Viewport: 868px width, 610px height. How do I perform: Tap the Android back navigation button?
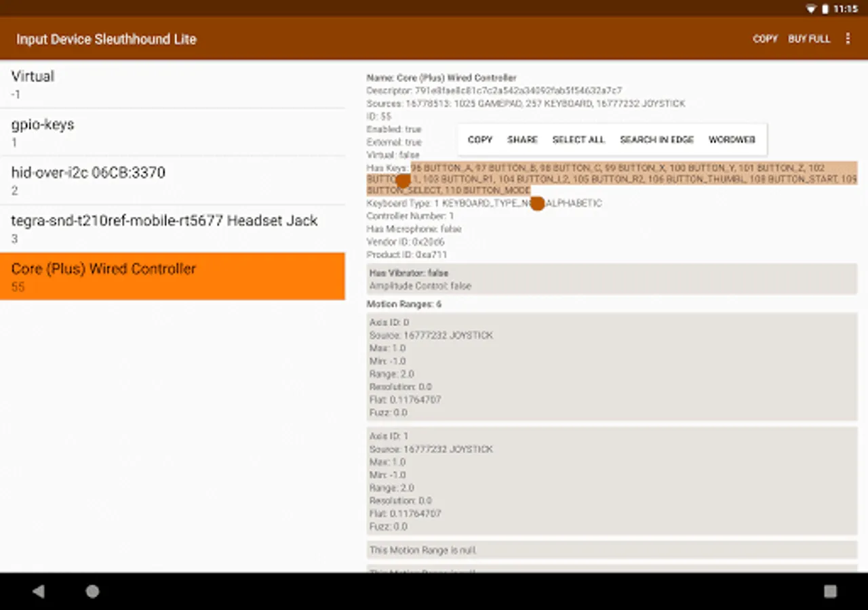39,592
